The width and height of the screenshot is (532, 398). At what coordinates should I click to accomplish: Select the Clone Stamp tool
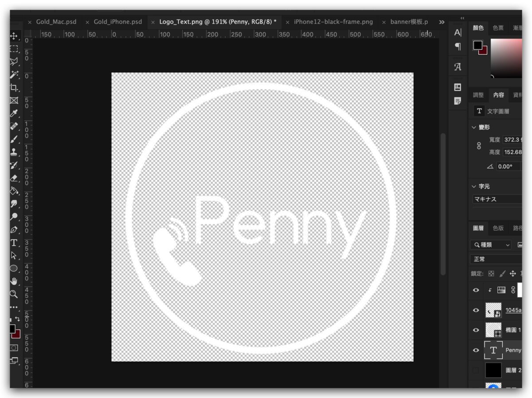point(14,152)
